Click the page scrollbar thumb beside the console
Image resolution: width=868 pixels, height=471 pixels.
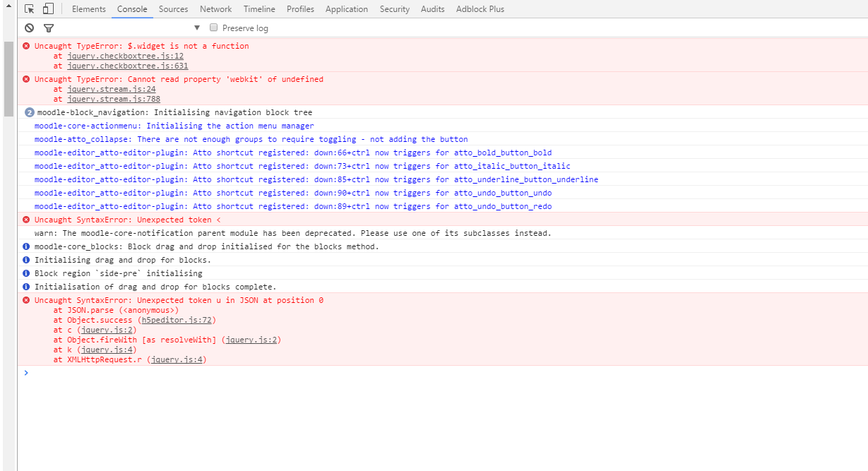coord(8,78)
